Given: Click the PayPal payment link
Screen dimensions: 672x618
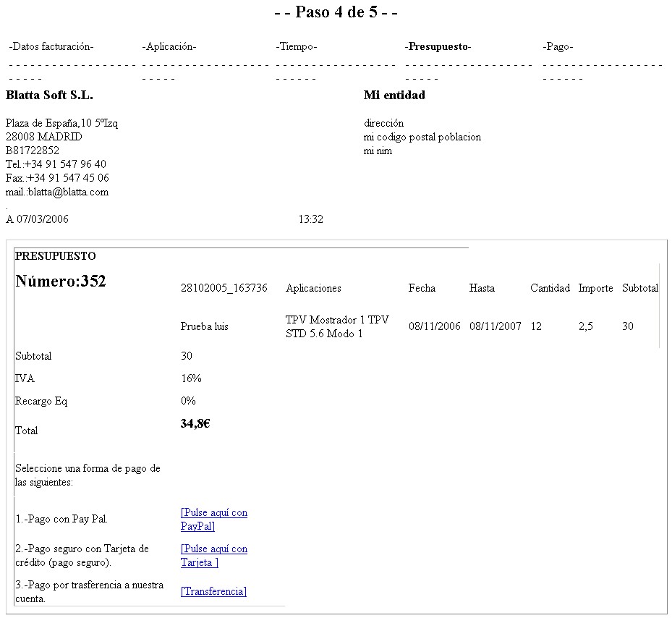Looking at the screenshot, I should (x=213, y=520).
